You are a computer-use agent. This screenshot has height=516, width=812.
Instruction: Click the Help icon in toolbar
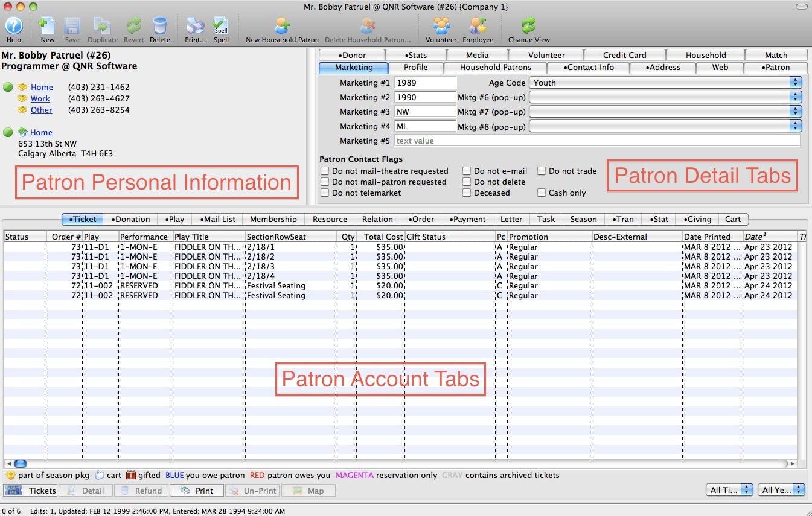[x=14, y=26]
